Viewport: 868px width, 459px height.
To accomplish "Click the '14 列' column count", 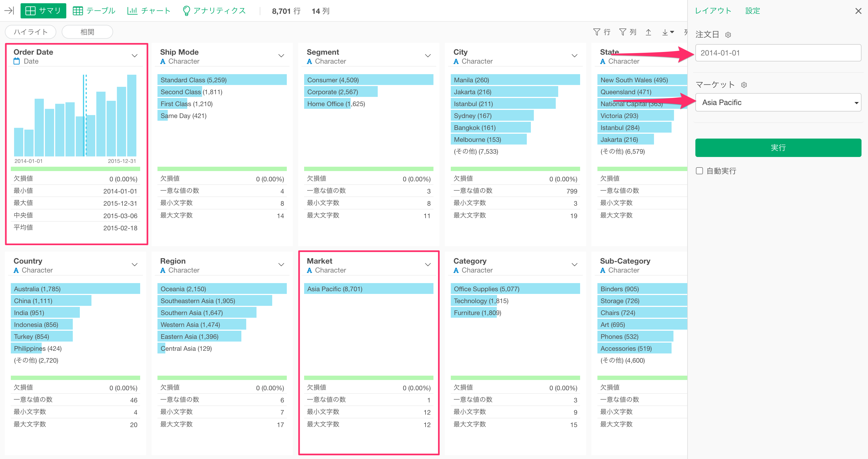I will [320, 11].
